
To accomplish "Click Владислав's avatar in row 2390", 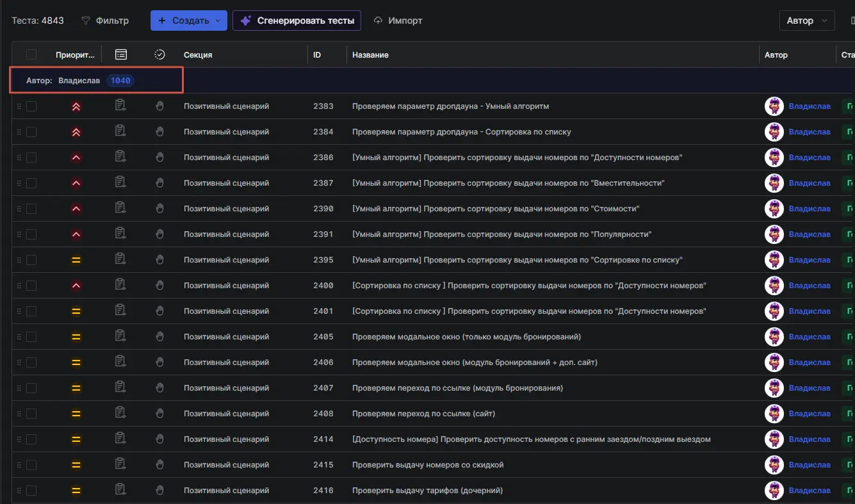I will click(x=774, y=209).
